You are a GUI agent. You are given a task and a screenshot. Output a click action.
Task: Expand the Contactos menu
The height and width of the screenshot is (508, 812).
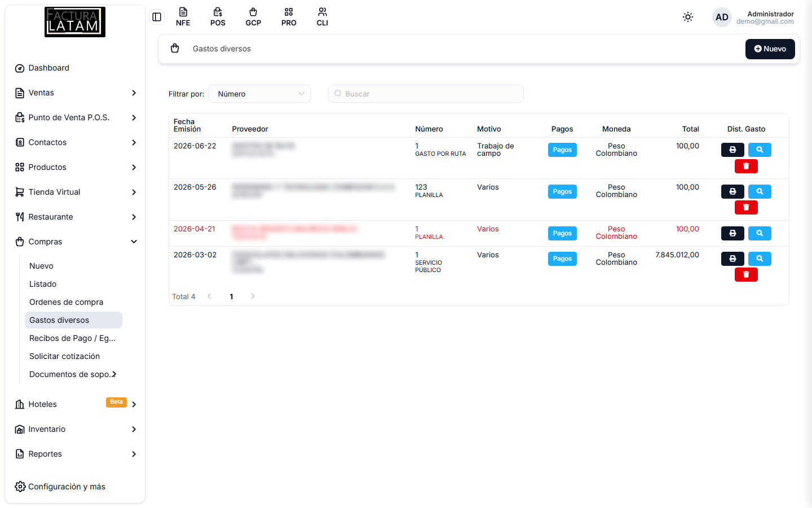[76, 142]
